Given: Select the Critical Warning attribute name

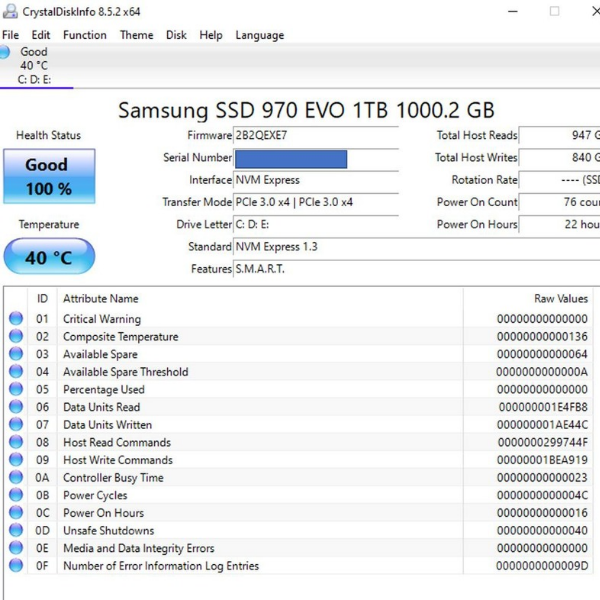Looking at the screenshot, I should 102,319.
